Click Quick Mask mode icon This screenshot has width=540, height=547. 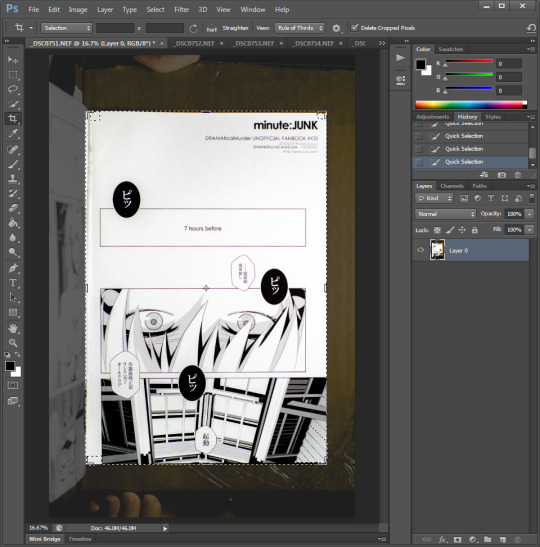(13, 385)
